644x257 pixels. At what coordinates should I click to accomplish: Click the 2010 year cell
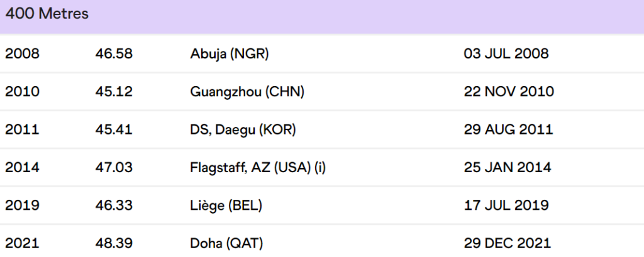coord(22,92)
